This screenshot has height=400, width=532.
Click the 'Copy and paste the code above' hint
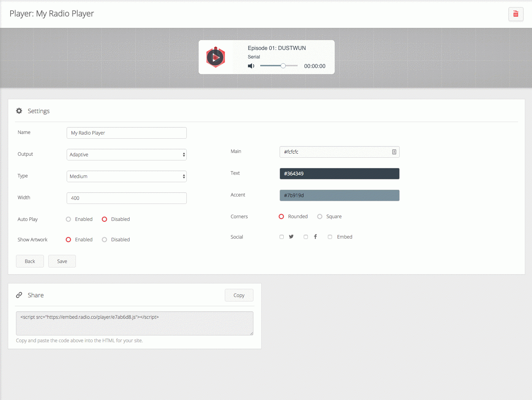(79, 341)
